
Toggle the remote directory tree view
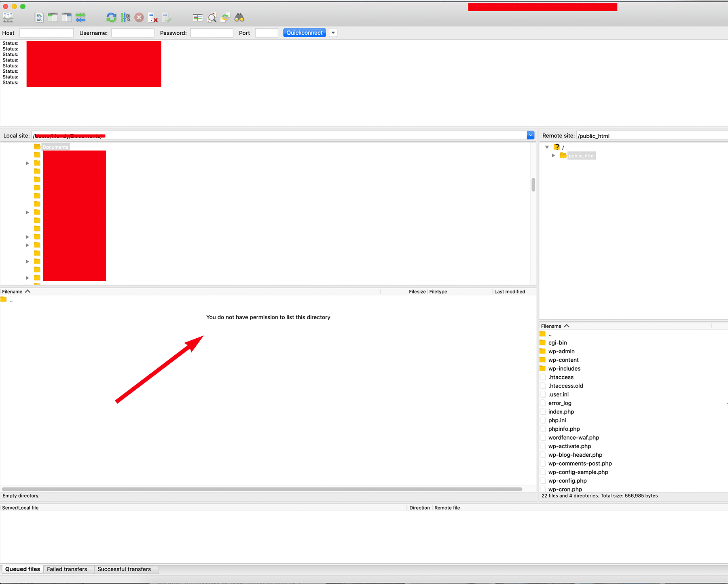point(67,17)
